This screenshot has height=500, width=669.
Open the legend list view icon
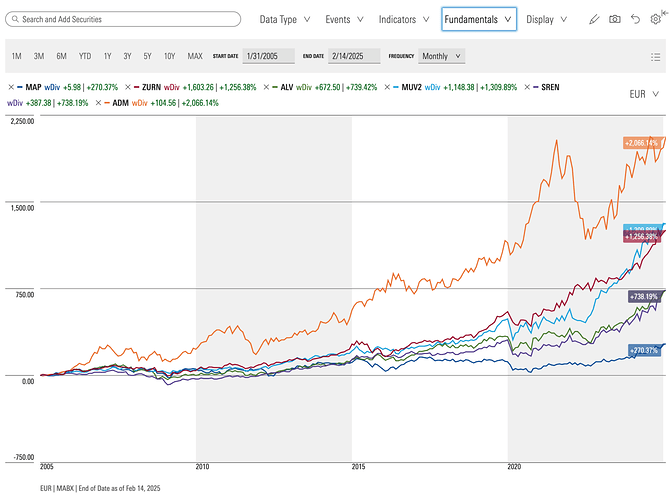(x=656, y=57)
